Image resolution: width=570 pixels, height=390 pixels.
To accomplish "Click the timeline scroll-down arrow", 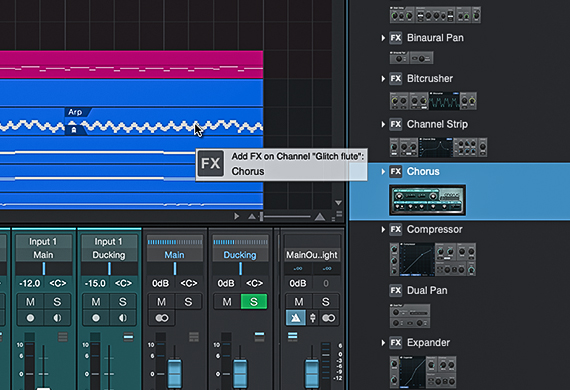I will pos(338,203).
